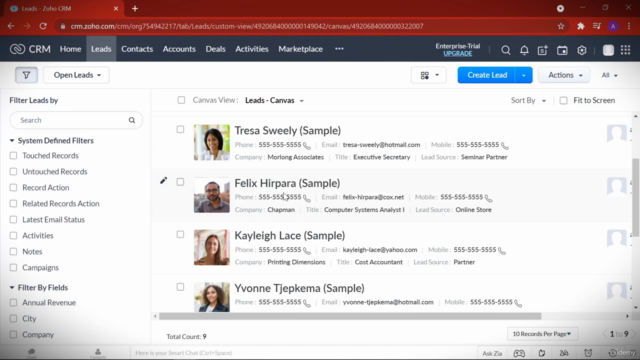Open the All alphabet filter dropdown
The width and height of the screenshot is (640, 360).
[x=609, y=75]
